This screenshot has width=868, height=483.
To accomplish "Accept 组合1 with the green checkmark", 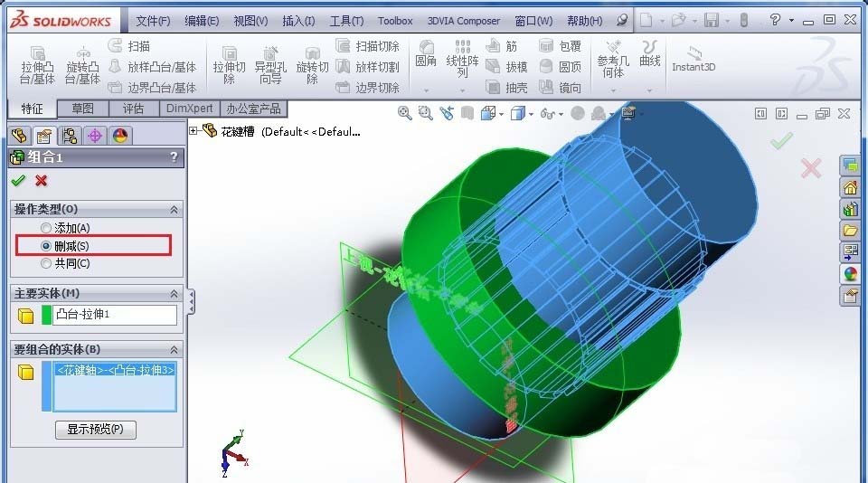I will [18, 181].
